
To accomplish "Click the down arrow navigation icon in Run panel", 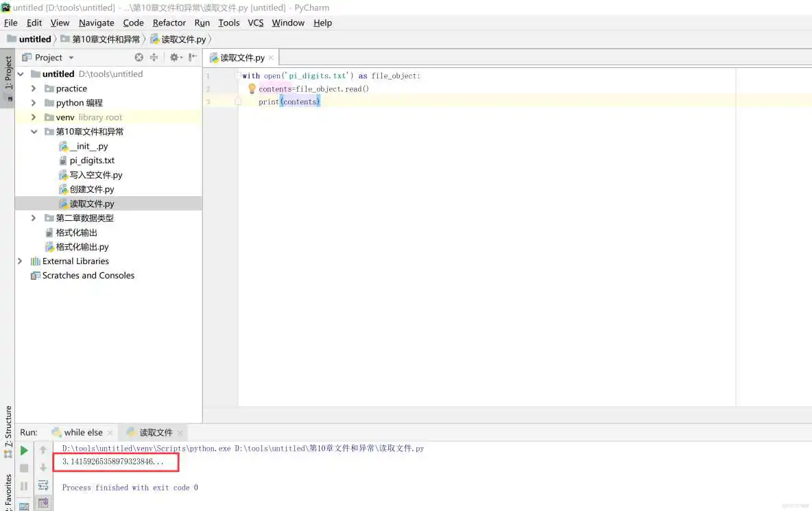I will (43, 467).
